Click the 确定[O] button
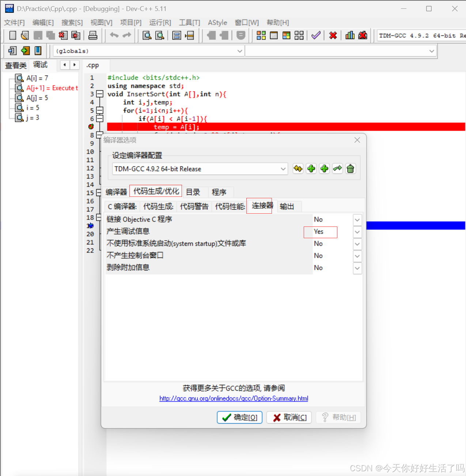This screenshot has width=466, height=476. (239, 417)
